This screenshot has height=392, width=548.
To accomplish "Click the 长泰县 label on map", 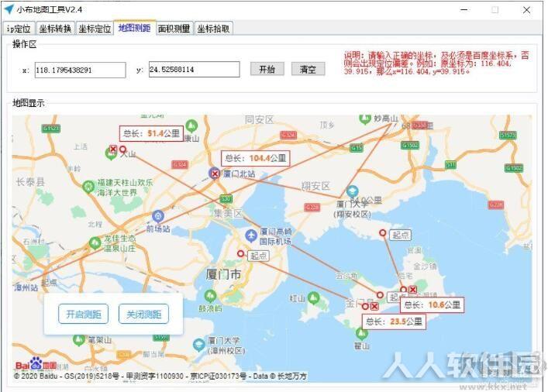I will (x=31, y=182).
